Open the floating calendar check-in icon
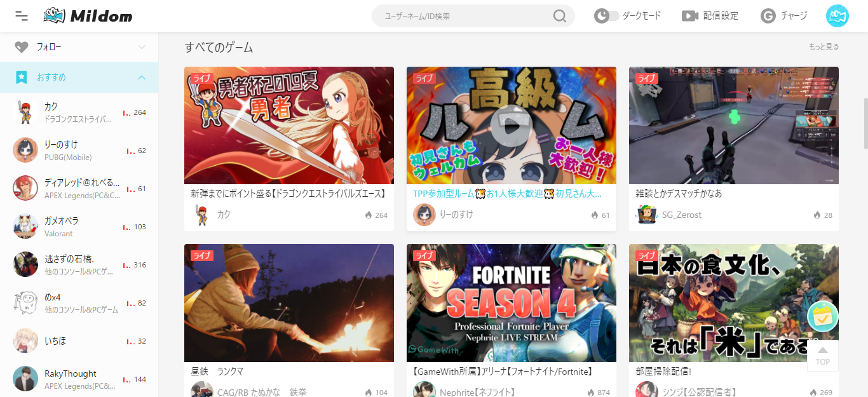This screenshot has width=868, height=397. point(823,316)
